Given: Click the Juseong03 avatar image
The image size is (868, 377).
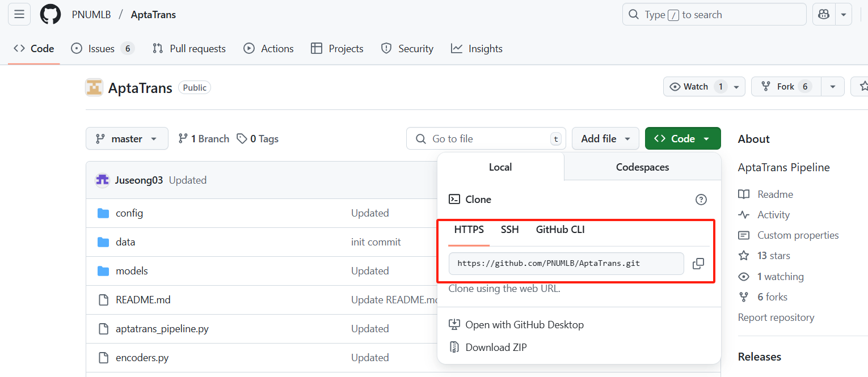Looking at the screenshot, I should click(x=102, y=180).
